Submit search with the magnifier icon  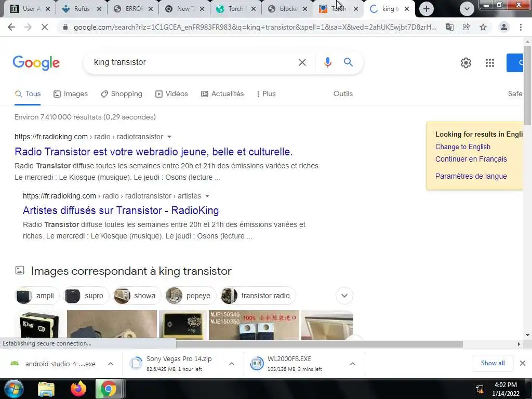(x=348, y=62)
